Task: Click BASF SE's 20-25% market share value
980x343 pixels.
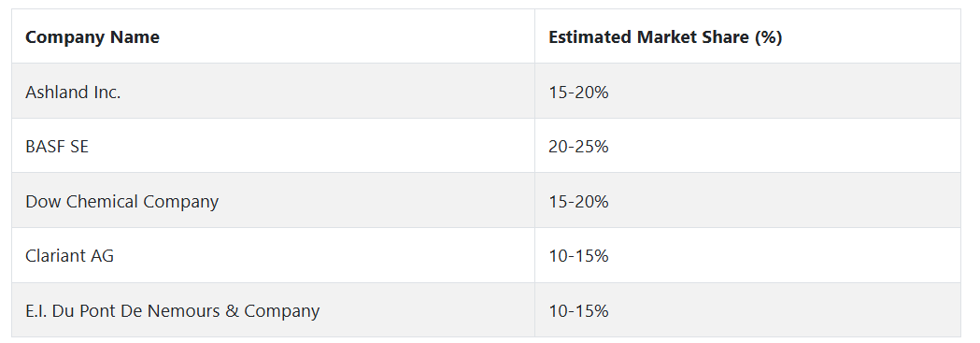Action: [578, 146]
